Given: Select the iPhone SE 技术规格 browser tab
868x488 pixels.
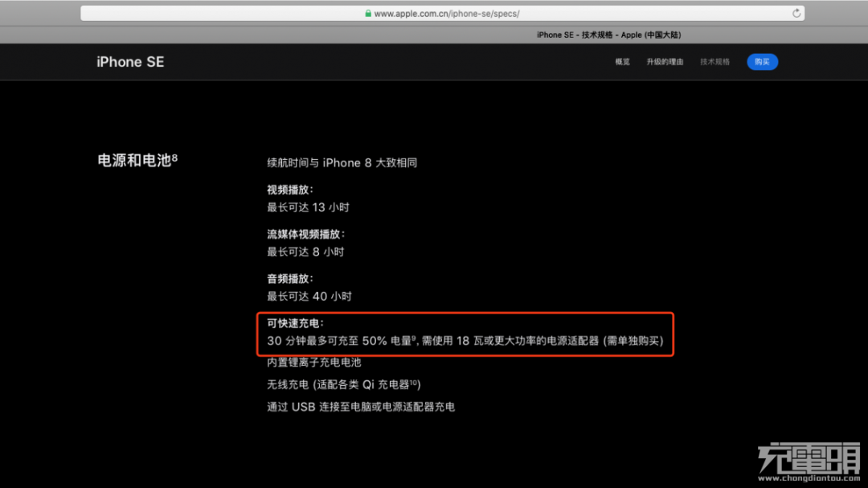Looking at the screenshot, I should [x=609, y=35].
